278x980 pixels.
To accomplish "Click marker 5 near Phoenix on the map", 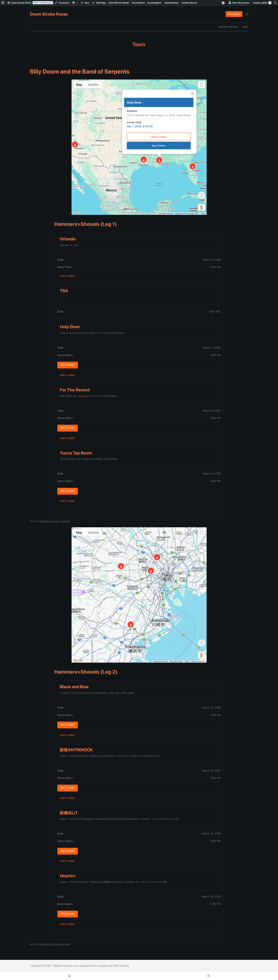I will 75,145.
